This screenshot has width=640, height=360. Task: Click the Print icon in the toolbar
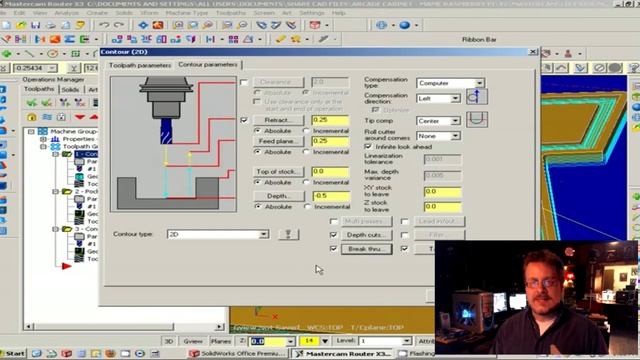[x=51, y=25]
